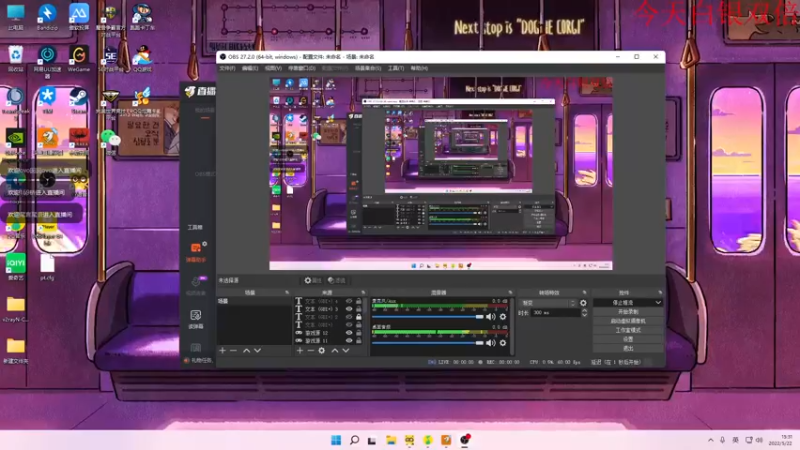Adjust 麦克风/Aux volume slider

pyautogui.click(x=428, y=317)
